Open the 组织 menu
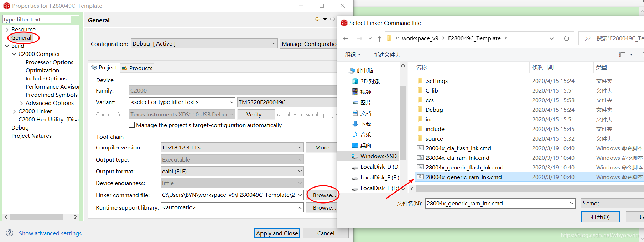This screenshot has width=644, height=242. tap(353, 54)
